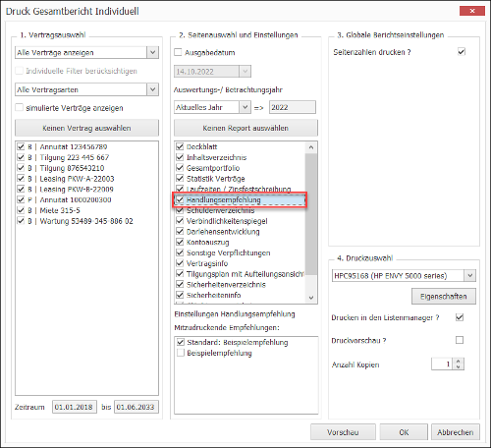Uncheck the 'Sicherheitenverzeichnis' report page
This screenshot has width=491, height=448.
click(180, 284)
